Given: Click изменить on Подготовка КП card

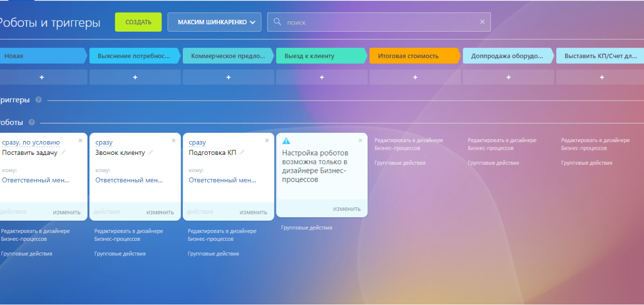Looking at the screenshot, I should tap(253, 212).
